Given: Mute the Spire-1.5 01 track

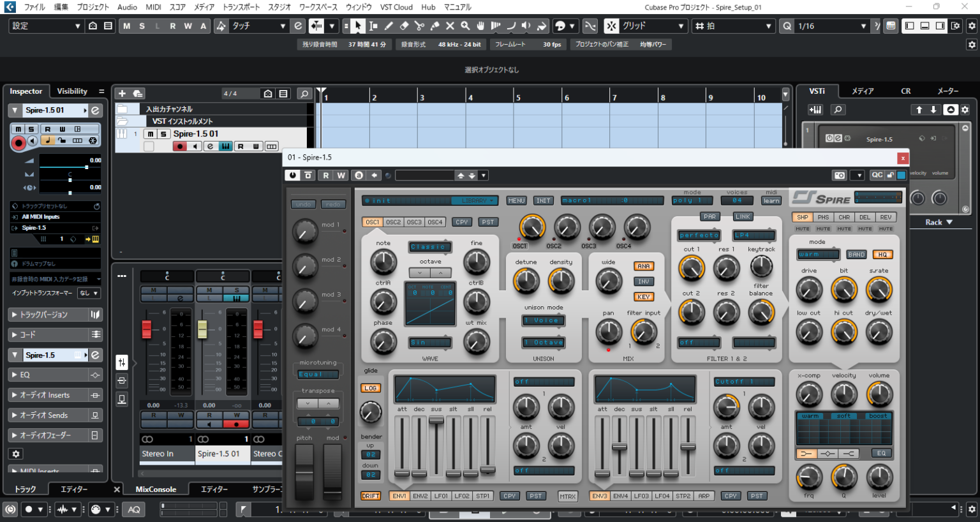Looking at the screenshot, I should click(151, 134).
